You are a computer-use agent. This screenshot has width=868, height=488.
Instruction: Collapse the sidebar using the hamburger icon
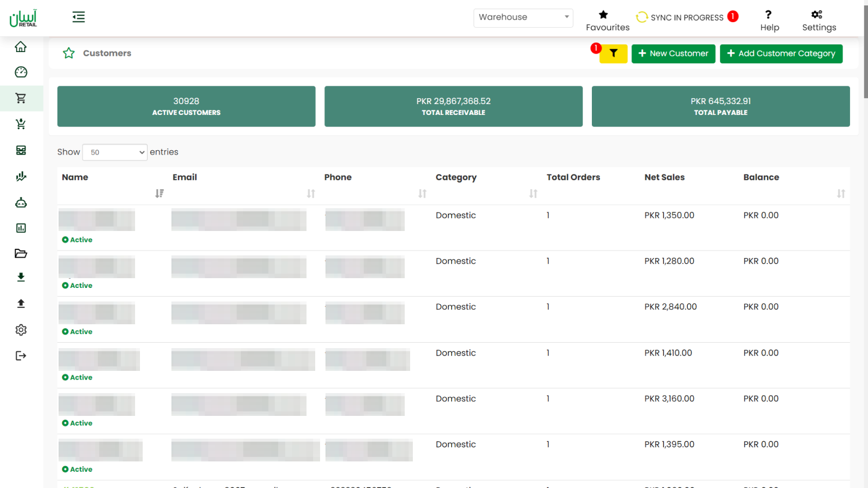pos(78,17)
